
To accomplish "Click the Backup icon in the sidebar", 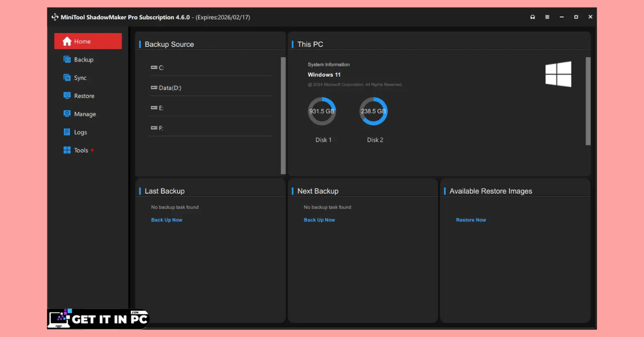I will (x=67, y=60).
